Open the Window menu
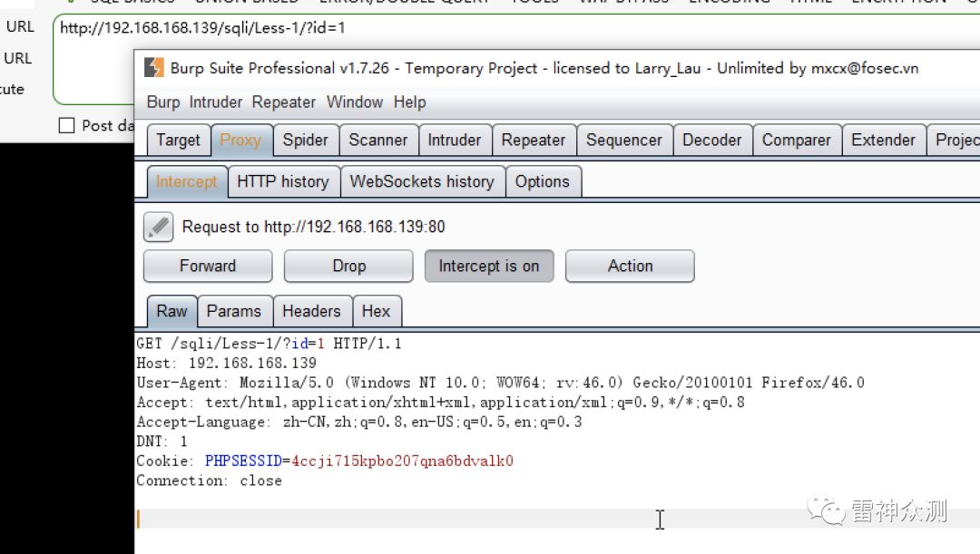 [x=355, y=102]
